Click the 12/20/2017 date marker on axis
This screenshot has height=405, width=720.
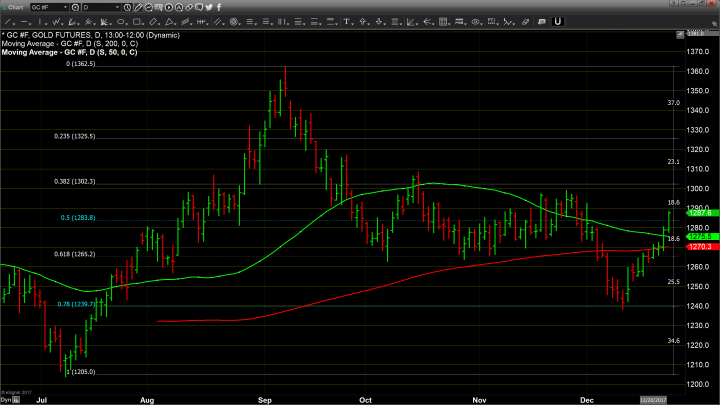[x=654, y=398]
